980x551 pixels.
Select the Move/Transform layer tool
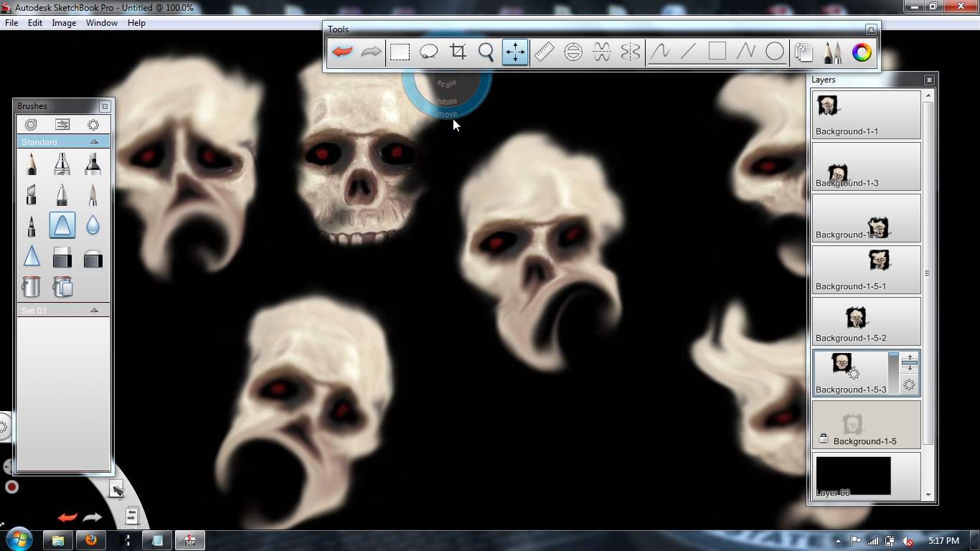point(515,52)
